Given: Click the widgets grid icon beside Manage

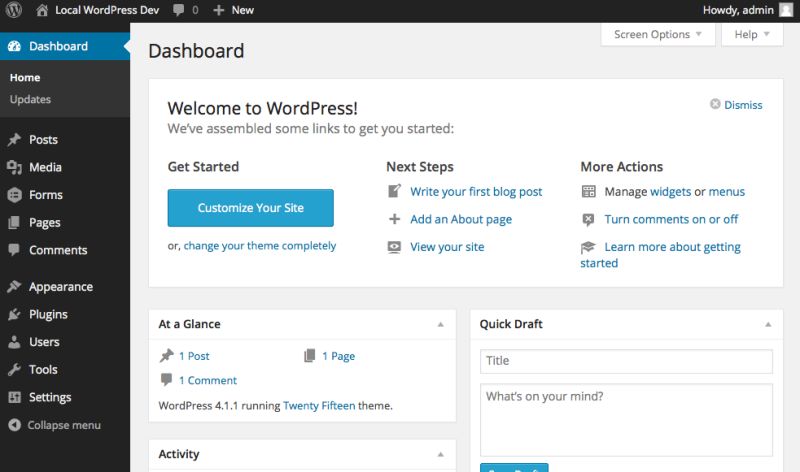Looking at the screenshot, I should click(x=588, y=191).
